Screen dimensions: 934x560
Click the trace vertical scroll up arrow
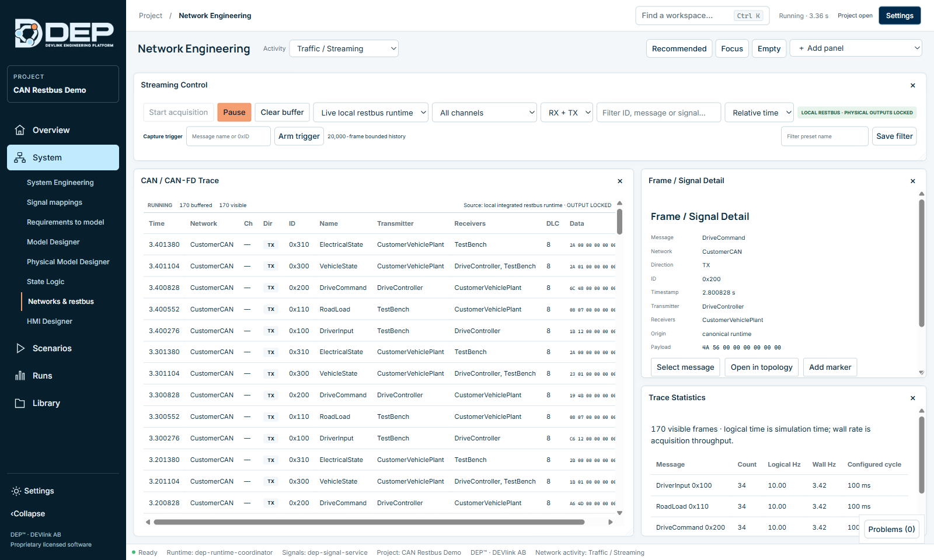point(620,203)
